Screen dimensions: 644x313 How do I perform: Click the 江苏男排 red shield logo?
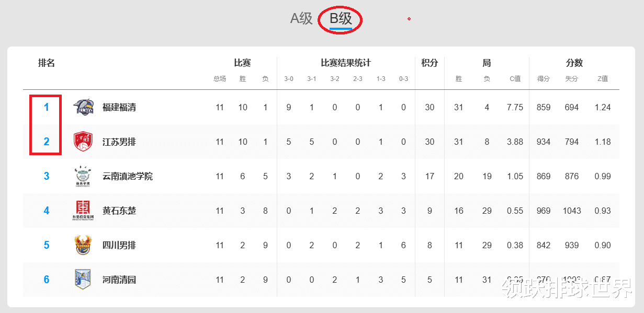(83, 142)
